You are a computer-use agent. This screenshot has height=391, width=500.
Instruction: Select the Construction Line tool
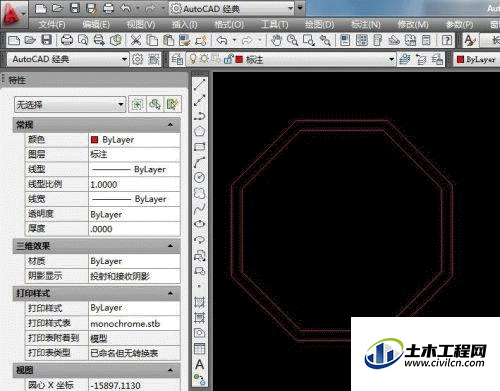point(200,100)
